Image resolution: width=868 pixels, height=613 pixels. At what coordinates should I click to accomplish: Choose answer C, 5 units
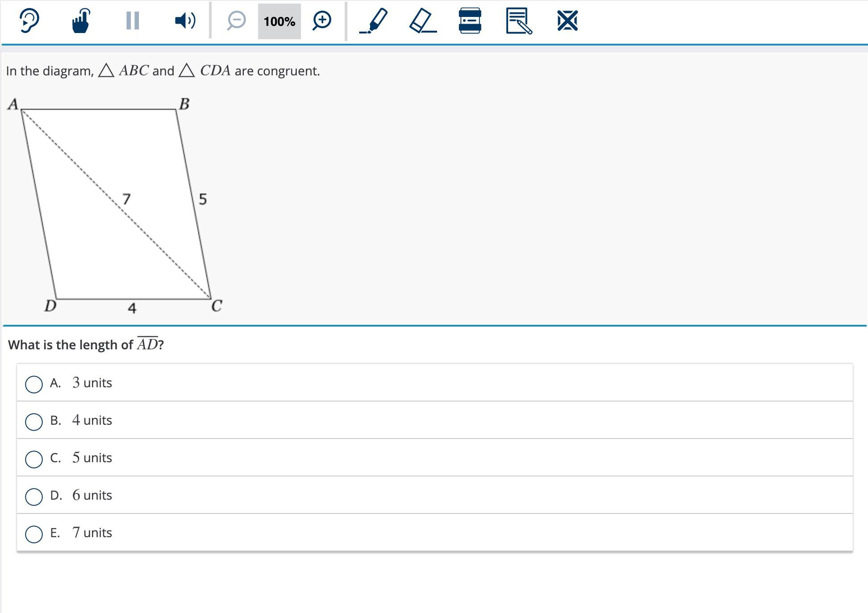click(x=34, y=459)
